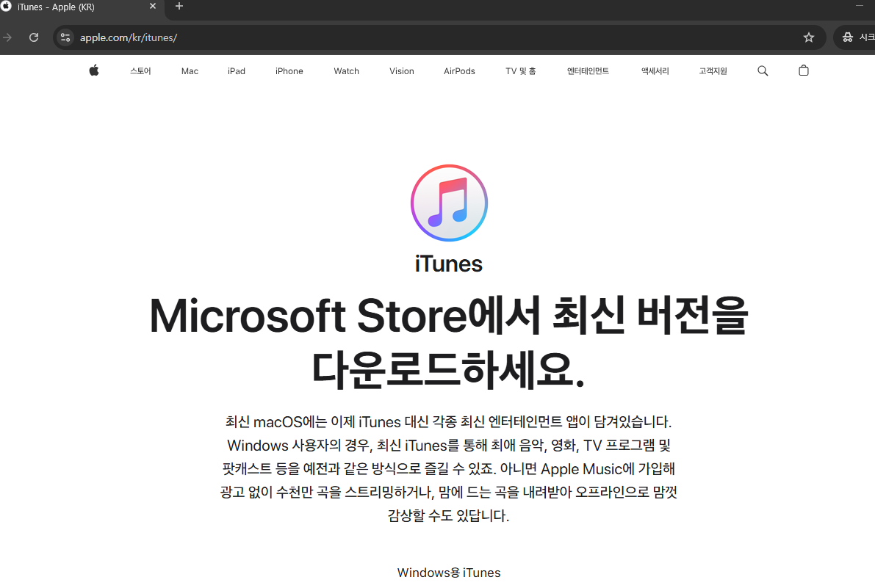Click the headline line '다운로드하세요.'
The height and width of the screenshot is (588, 875).
click(448, 369)
